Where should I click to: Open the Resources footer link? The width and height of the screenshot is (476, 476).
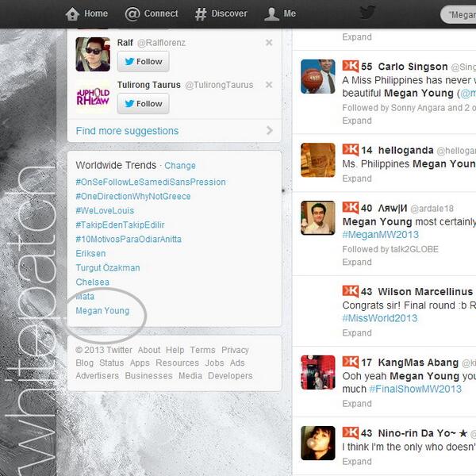point(177,363)
